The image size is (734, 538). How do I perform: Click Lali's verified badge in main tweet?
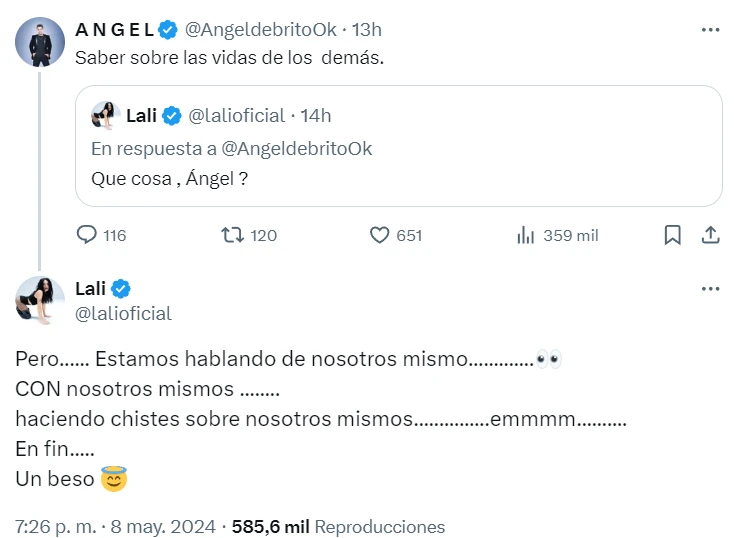point(121,289)
